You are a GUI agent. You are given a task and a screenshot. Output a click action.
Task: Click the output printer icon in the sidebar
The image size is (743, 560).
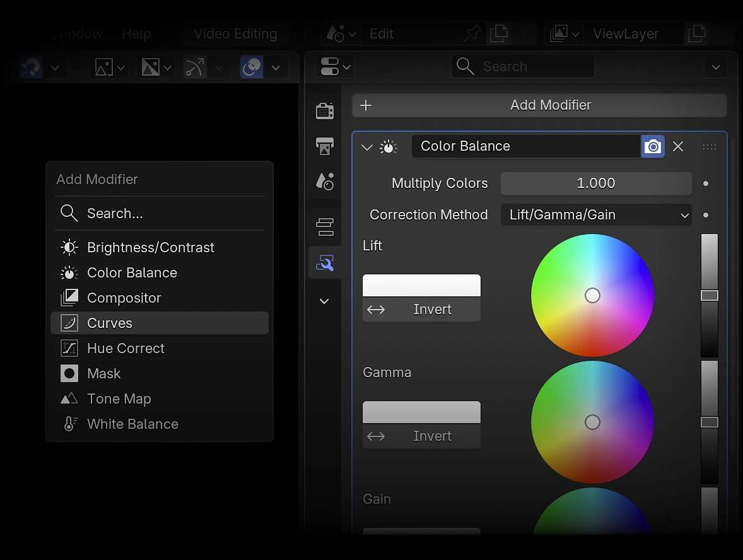(x=324, y=146)
